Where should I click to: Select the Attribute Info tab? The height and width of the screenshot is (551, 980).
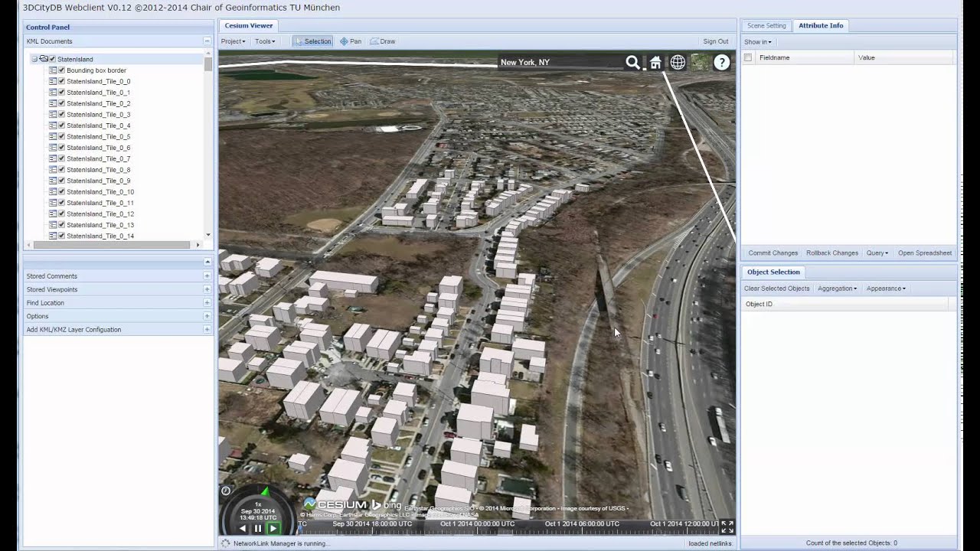[821, 26]
